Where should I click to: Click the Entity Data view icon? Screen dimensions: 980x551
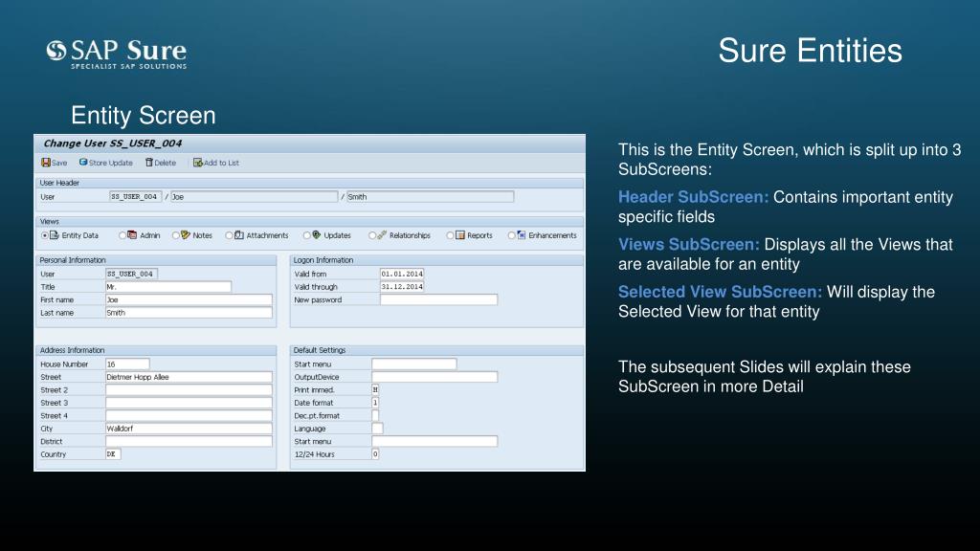click(55, 235)
